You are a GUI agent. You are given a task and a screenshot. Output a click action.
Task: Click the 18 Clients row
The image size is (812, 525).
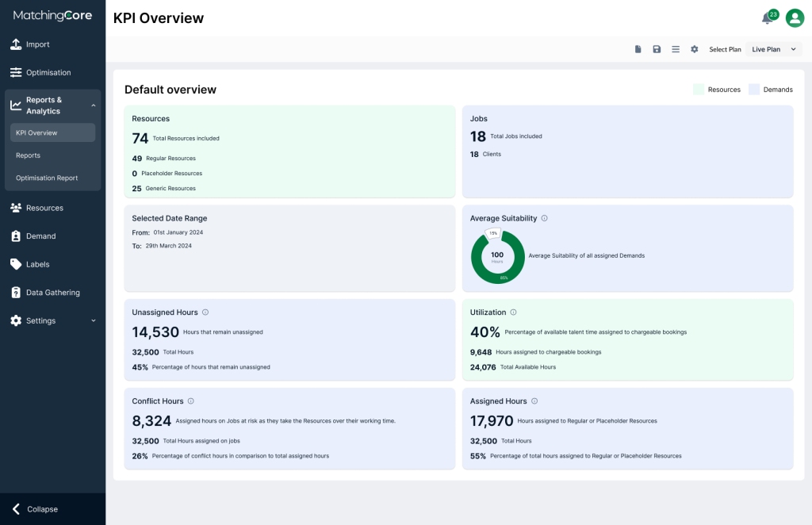click(485, 155)
